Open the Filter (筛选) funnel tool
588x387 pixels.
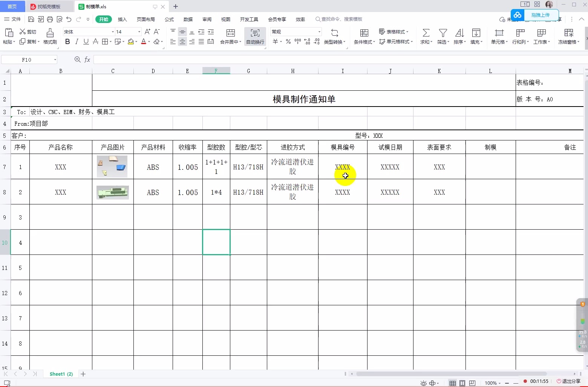[x=443, y=33]
